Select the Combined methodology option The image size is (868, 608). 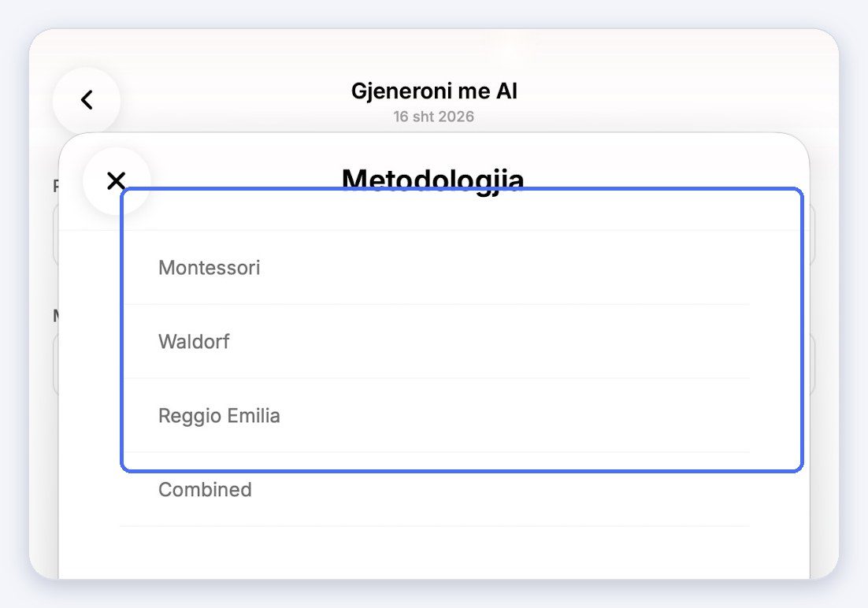(435, 490)
